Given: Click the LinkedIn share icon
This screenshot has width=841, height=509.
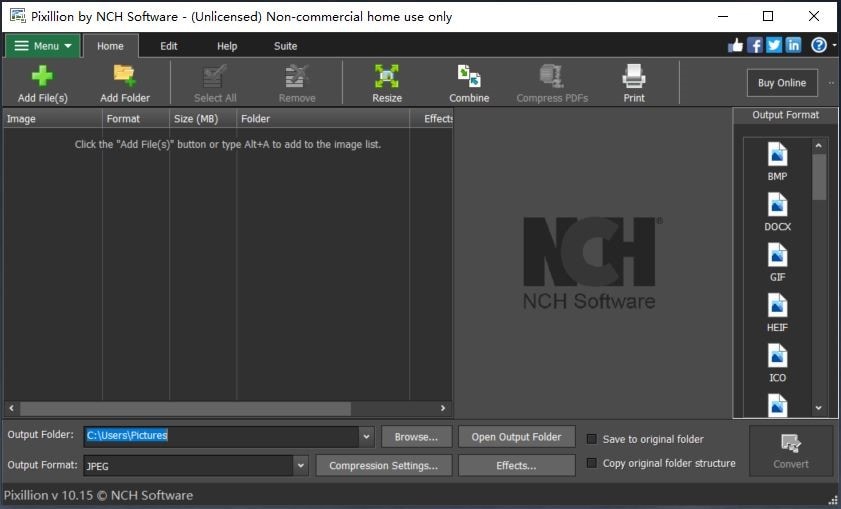Looking at the screenshot, I should [x=793, y=45].
